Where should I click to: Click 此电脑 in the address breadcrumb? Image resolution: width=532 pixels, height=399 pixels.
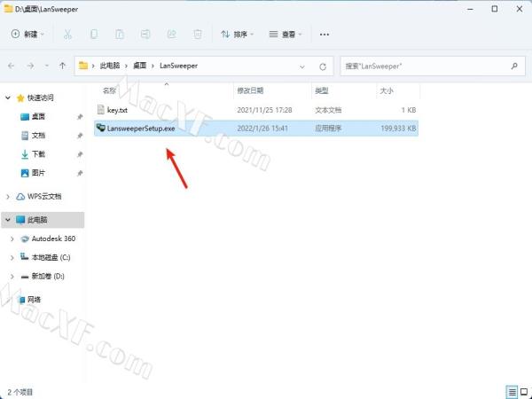coord(110,66)
